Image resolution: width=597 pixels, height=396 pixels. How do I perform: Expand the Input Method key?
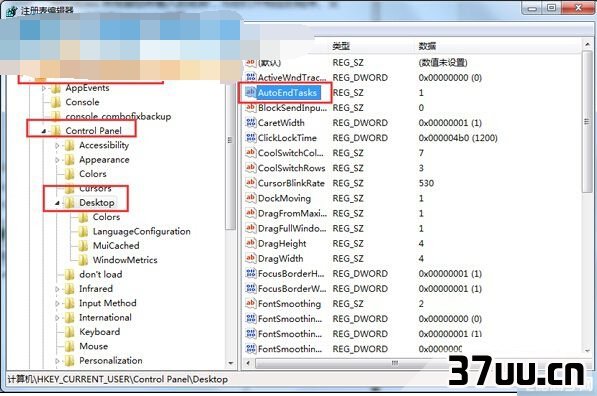(57, 303)
